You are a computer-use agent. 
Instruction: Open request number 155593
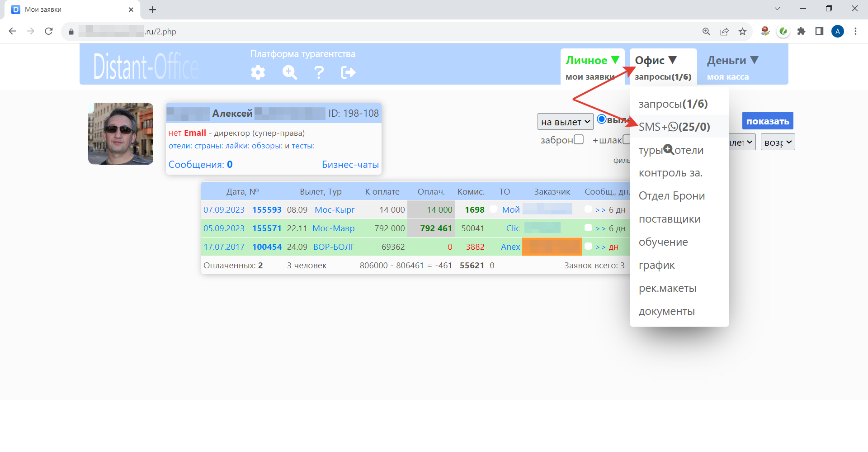click(267, 209)
